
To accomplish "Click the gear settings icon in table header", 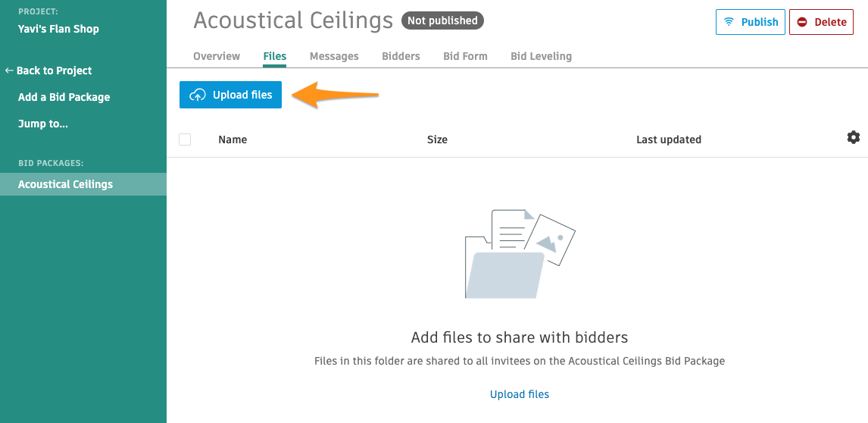I will tap(854, 137).
